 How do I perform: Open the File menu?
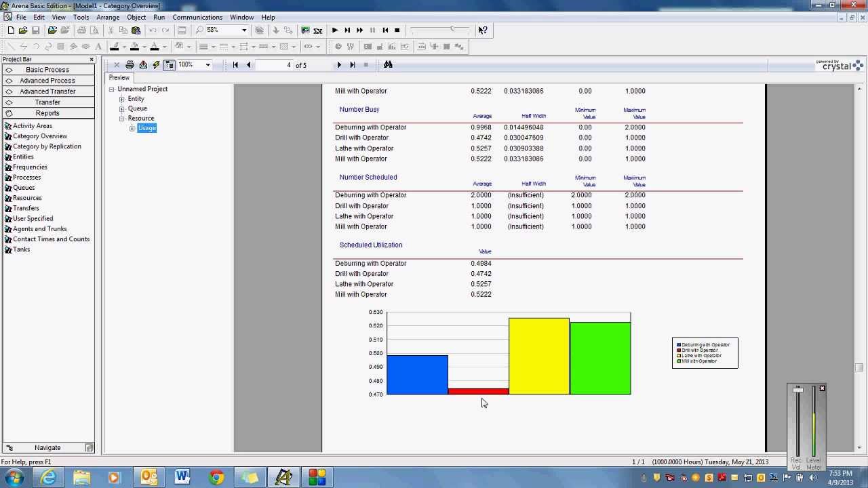[21, 17]
